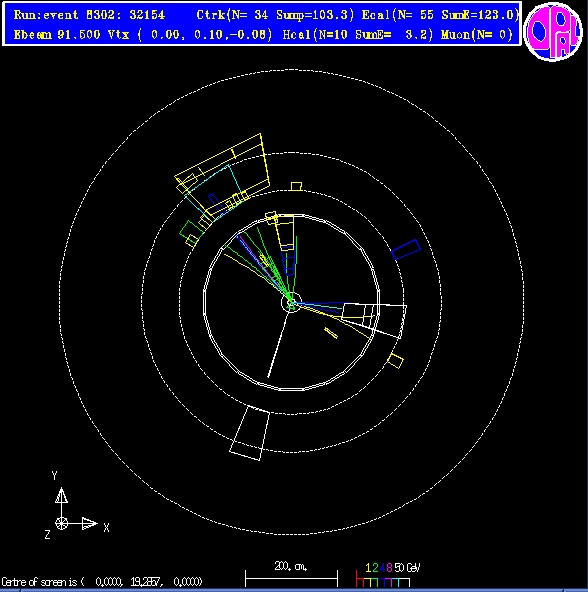Click the white block below the detector

[250, 433]
